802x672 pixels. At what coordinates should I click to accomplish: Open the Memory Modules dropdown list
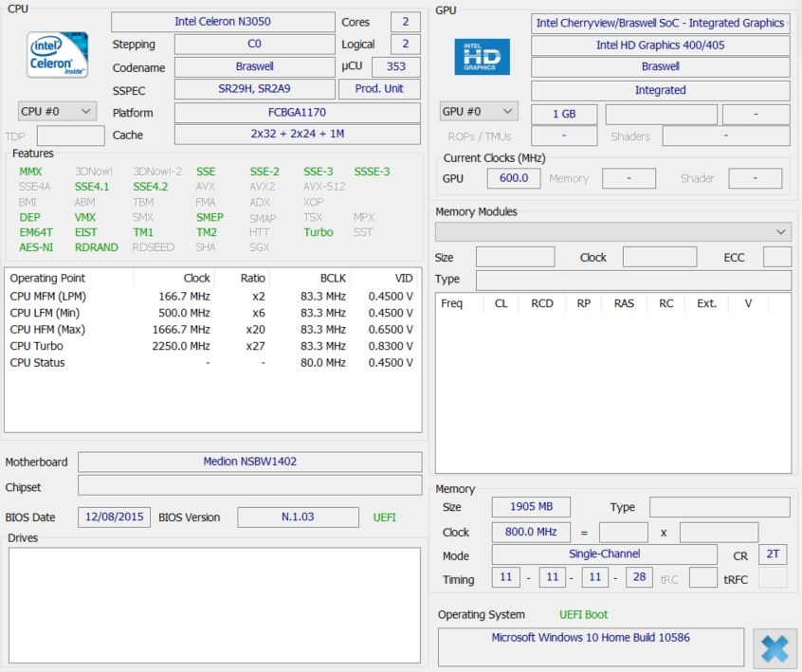click(x=612, y=232)
